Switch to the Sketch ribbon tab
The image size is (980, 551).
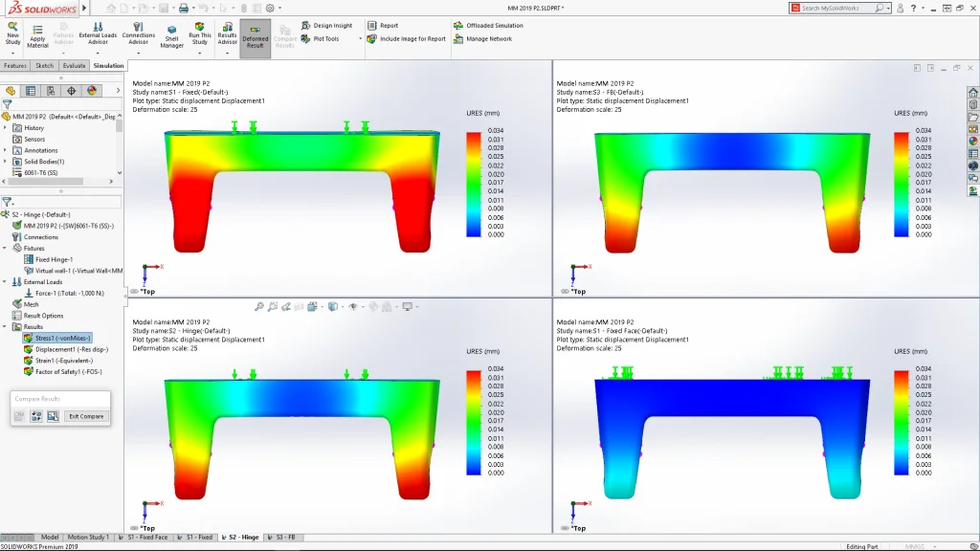coord(45,66)
